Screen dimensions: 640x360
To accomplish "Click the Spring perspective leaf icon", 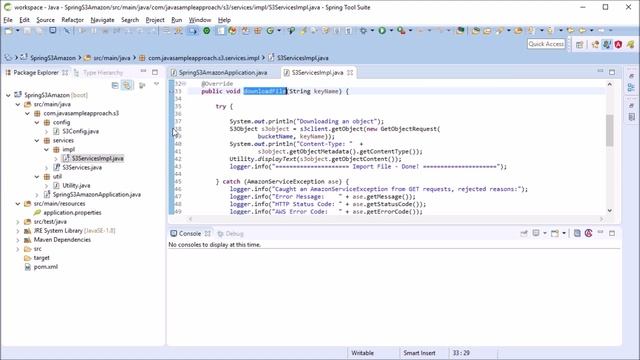I will pyautogui.click(x=631, y=44).
